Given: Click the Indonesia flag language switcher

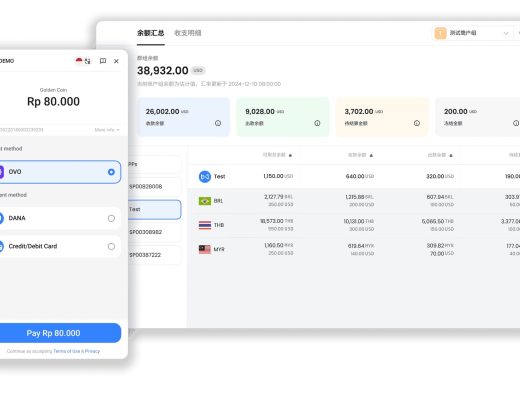Looking at the screenshot, I should (x=83, y=61).
